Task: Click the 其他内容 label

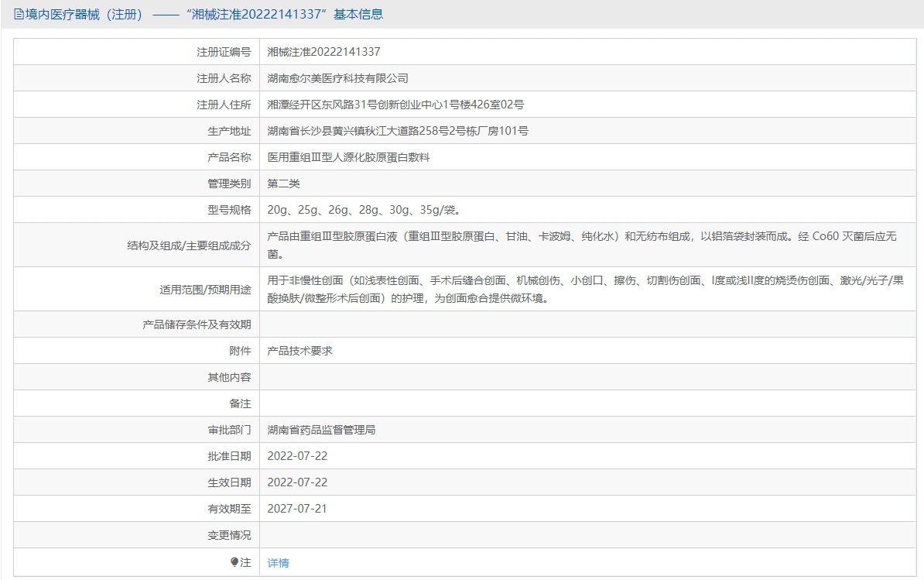Action: click(x=229, y=377)
